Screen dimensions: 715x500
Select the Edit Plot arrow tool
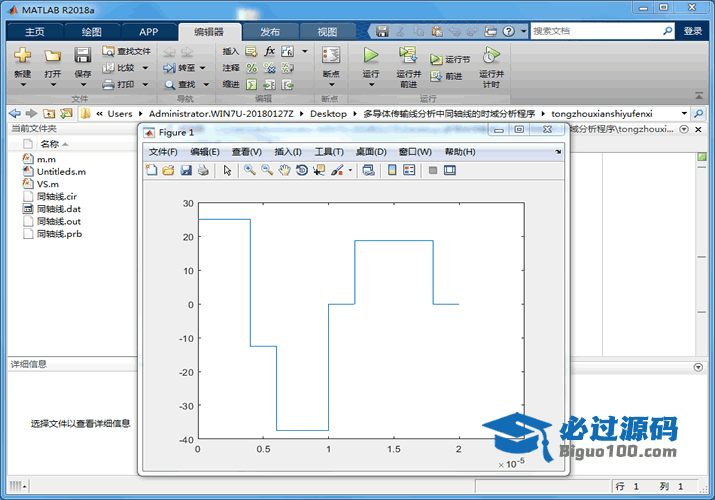(x=227, y=170)
